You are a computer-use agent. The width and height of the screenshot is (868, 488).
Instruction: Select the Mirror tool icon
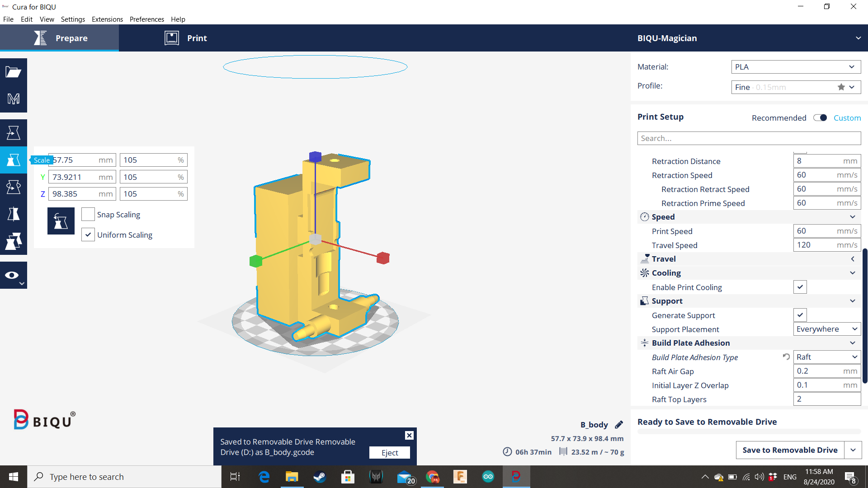[14, 214]
